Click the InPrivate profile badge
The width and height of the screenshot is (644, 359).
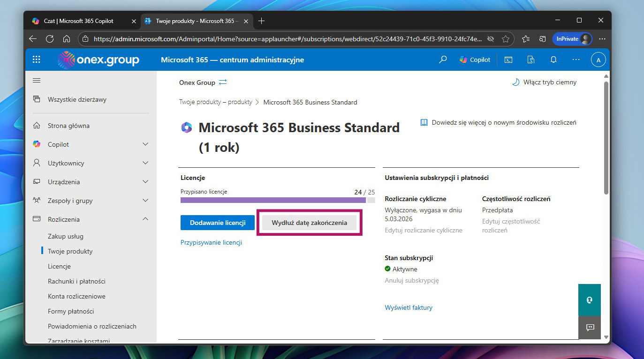572,39
